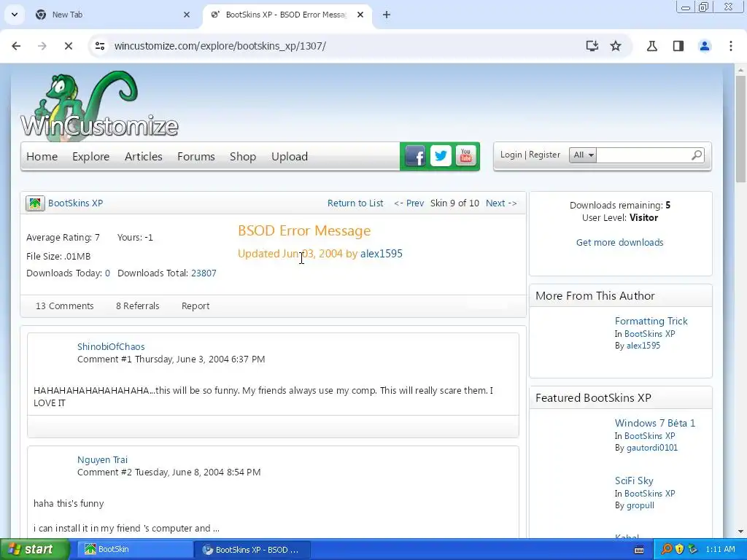
Task: Switch to 8 Referrals tab
Action: point(138,306)
